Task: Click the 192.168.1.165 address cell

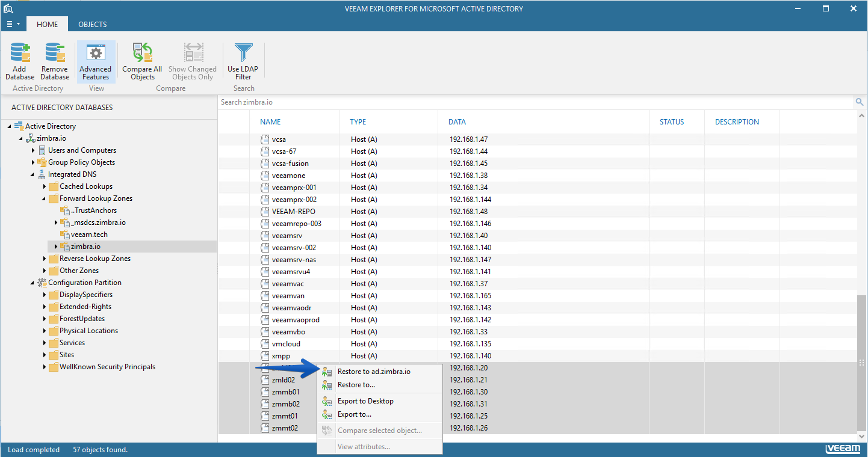Action: 471,296
